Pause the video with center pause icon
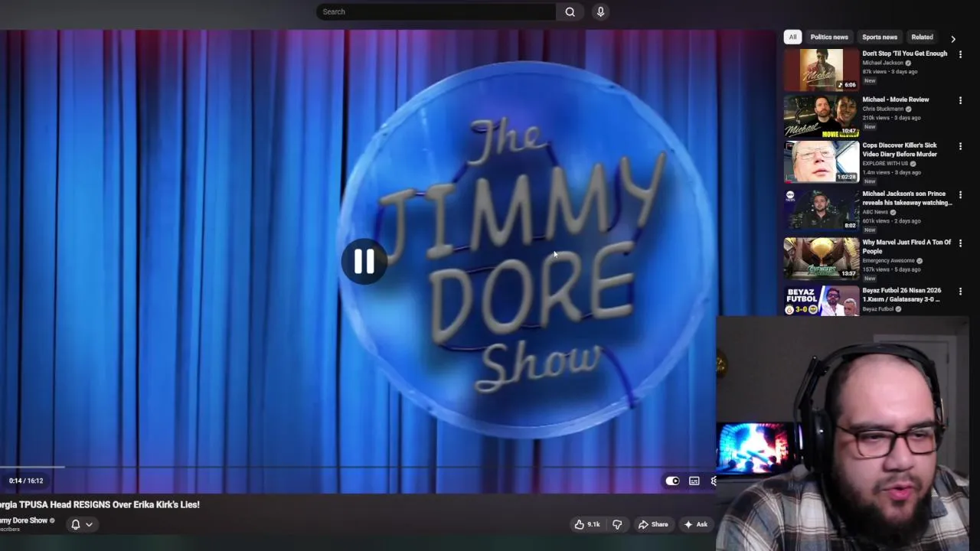The width and height of the screenshot is (980, 551). click(364, 262)
